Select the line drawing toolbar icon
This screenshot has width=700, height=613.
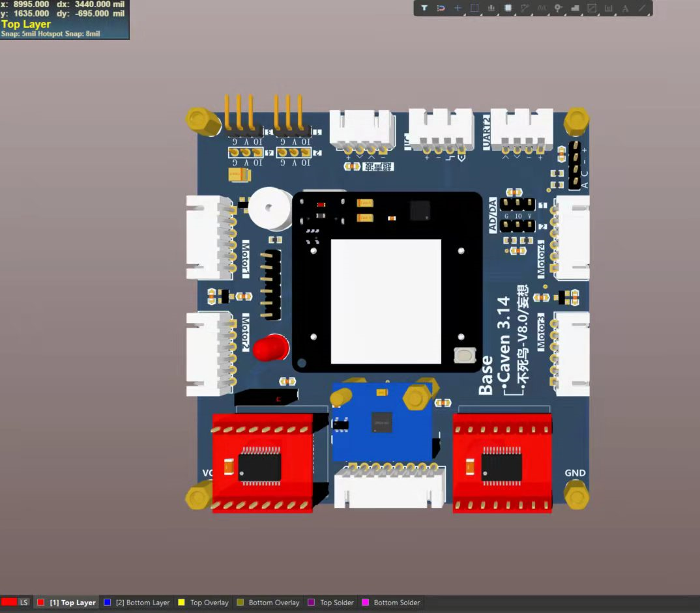[x=640, y=8]
